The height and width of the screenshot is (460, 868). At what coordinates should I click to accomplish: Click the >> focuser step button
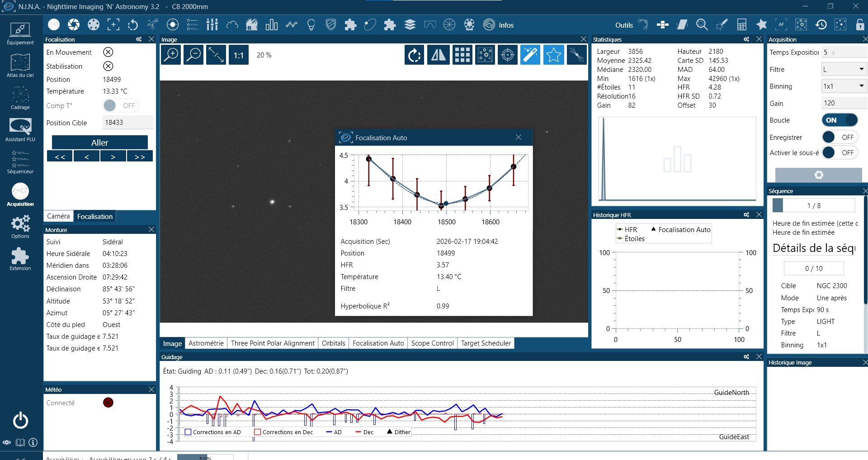pos(140,156)
